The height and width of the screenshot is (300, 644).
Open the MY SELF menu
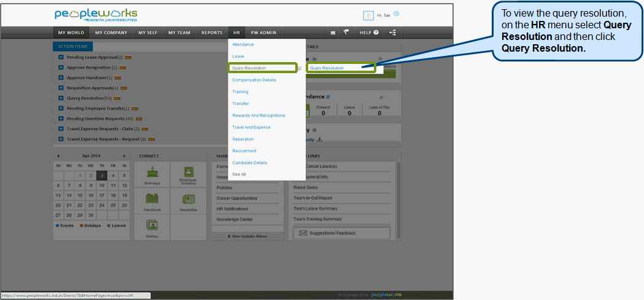[x=147, y=33]
